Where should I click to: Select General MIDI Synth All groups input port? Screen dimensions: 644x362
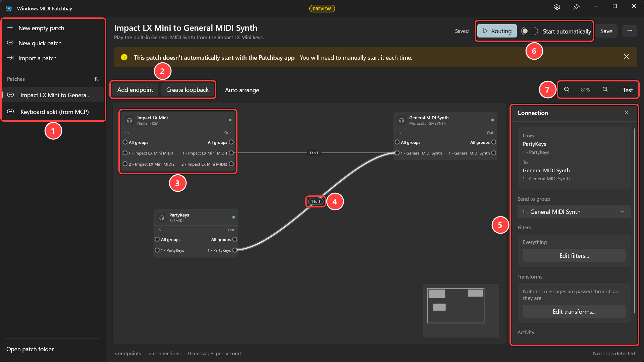coord(397,142)
